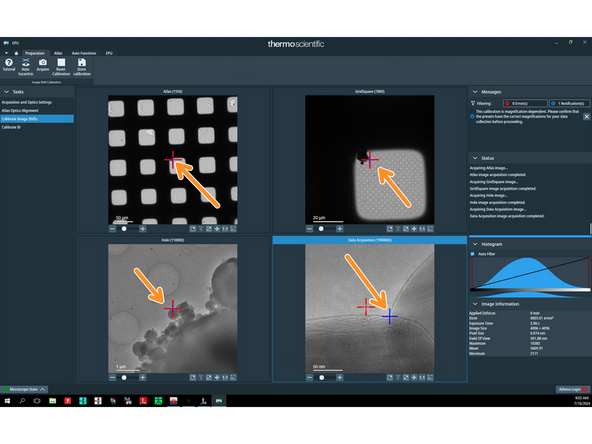
Task: Open Task View from the taskbar
Action: click(x=37, y=401)
